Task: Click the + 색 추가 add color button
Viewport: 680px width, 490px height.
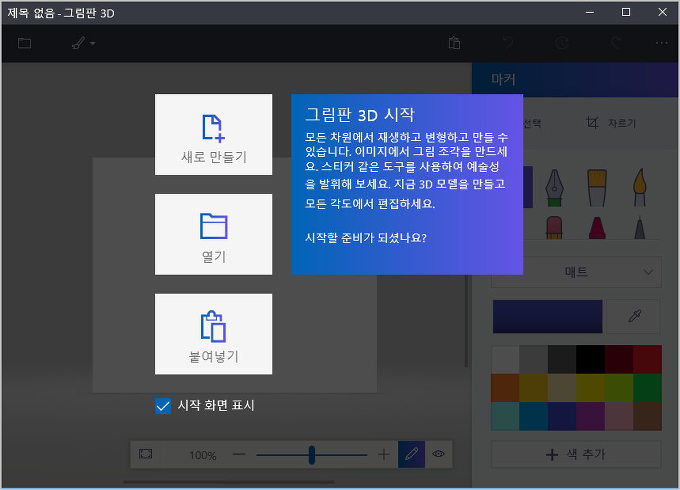Action: 576,455
